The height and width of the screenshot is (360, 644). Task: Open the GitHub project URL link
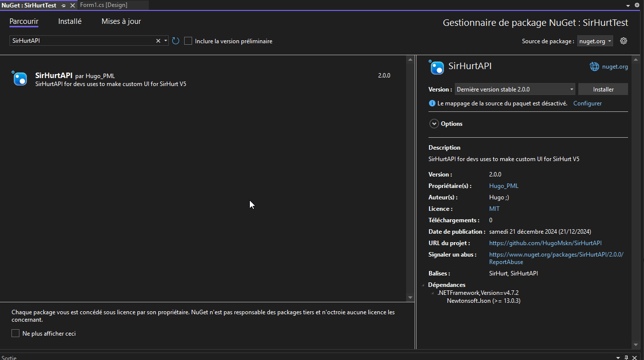pyautogui.click(x=545, y=243)
